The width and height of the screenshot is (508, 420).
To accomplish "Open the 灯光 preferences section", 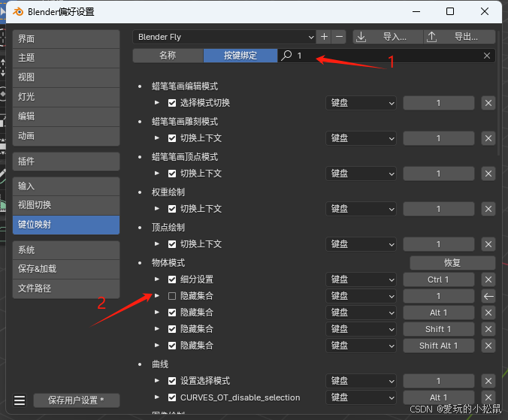I will (66, 97).
